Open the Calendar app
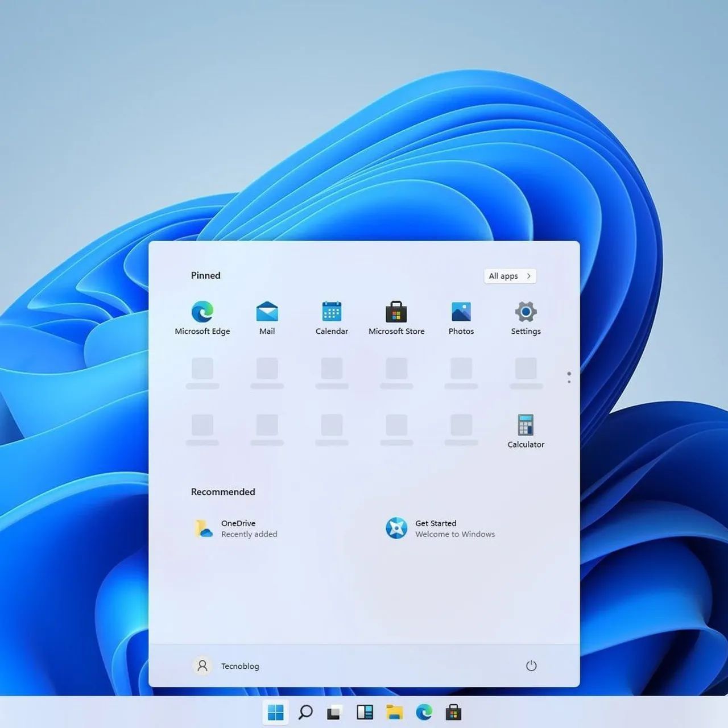The height and width of the screenshot is (728, 728). pos(332,318)
